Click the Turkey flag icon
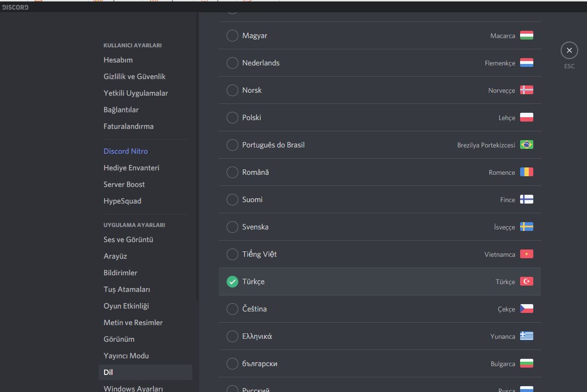Screen dimensions: 587x392 (526, 281)
